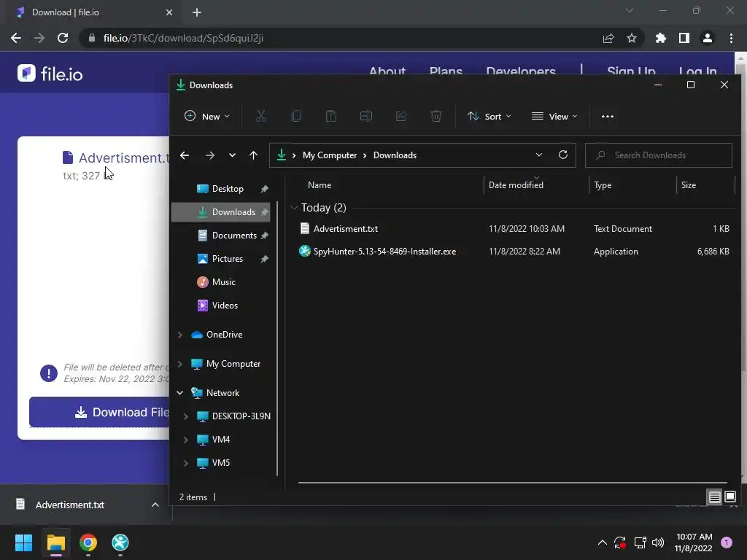Expand the VM4 network node

tap(186, 440)
